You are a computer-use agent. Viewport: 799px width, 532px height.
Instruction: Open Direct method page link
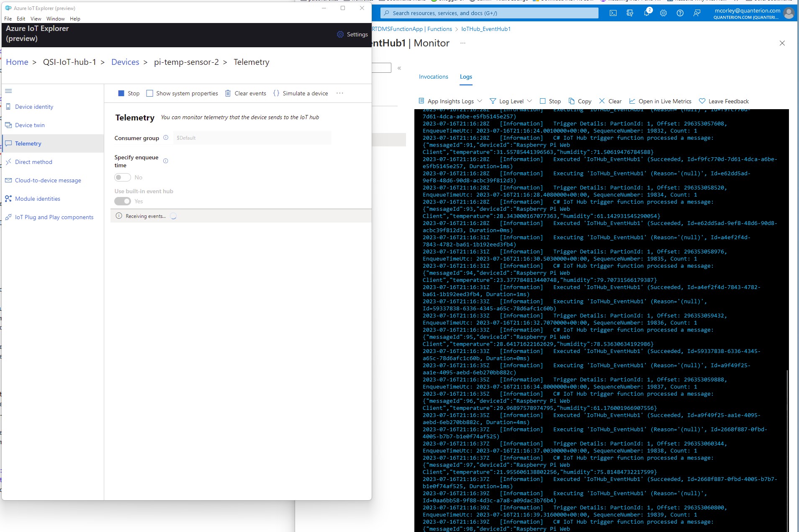(x=33, y=162)
